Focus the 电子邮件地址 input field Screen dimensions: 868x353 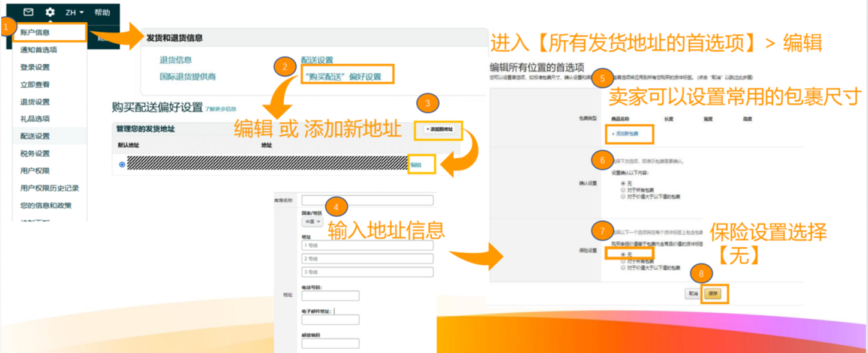pos(331,319)
